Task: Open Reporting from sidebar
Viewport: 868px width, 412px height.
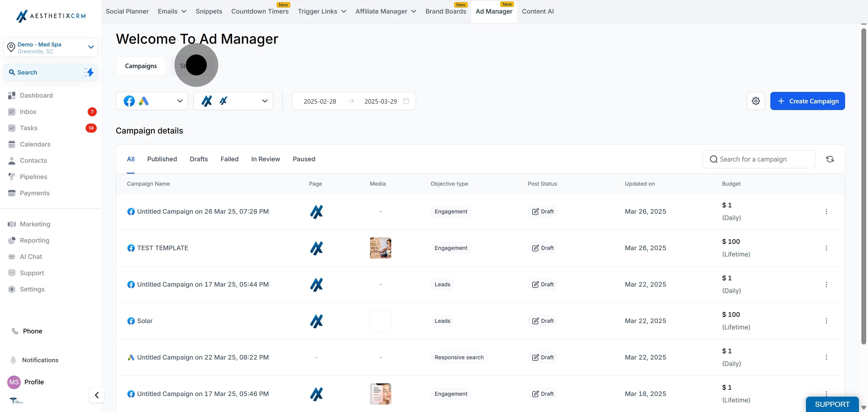Action: pos(34,241)
